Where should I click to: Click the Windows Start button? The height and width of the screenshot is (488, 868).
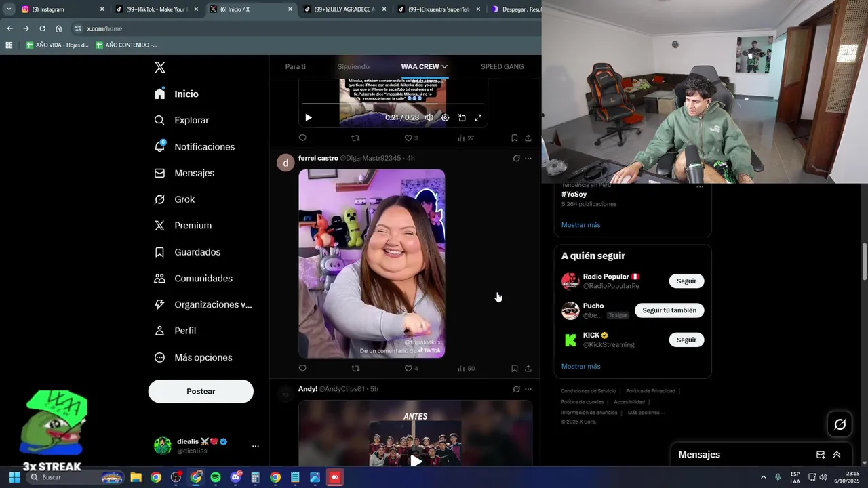tap(14, 477)
